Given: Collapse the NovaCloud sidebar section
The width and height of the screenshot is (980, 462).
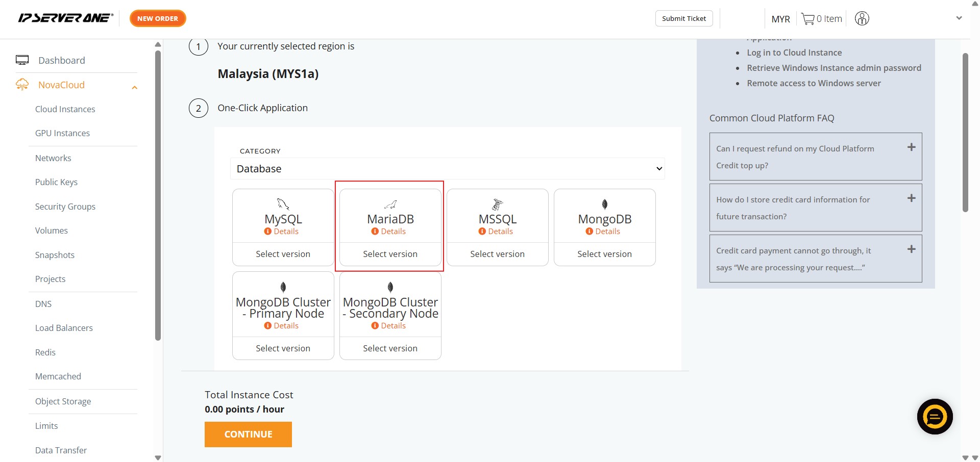Looking at the screenshot, I should 135,87.
